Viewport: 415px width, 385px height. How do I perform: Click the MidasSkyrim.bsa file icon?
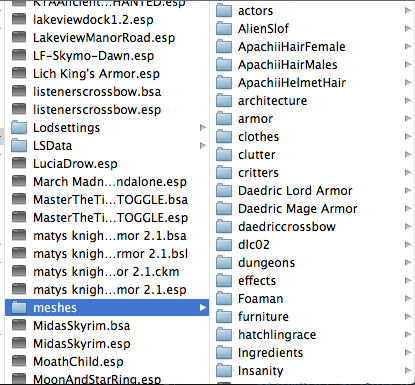click(x=19, y=325)
